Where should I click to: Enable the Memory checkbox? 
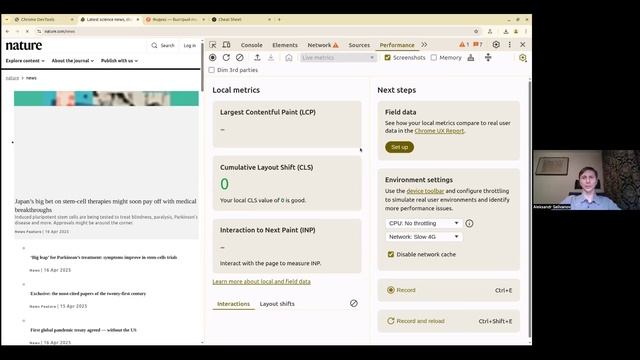434,58
